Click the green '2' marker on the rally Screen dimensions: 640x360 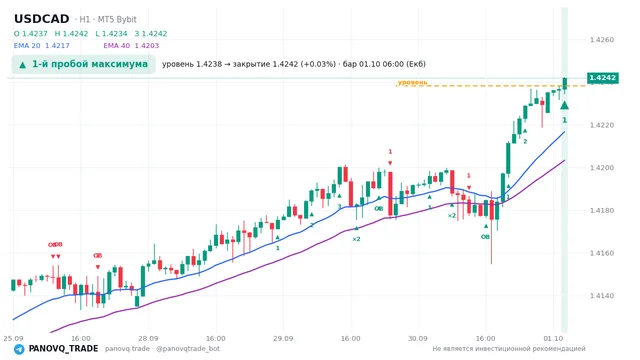coord(525,142)
